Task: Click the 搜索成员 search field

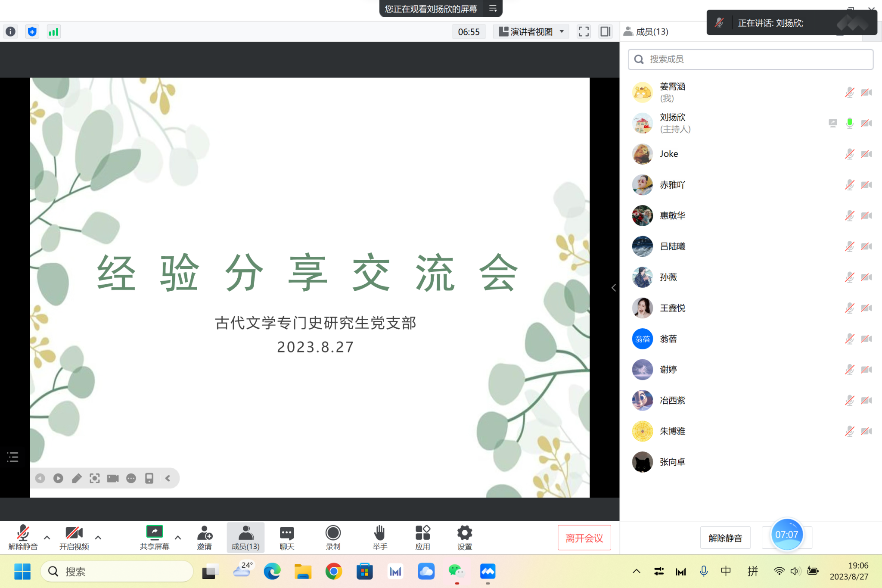Action: tap(750, 59)
